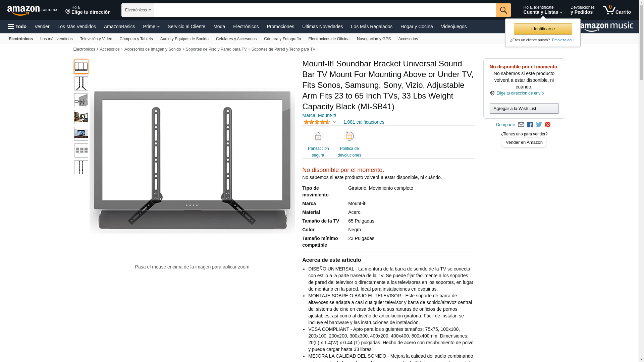Expand the Electrónicos search category dropdown
Image resolution: width=644 pixels, height=362 pixels.
pos(138,10)
